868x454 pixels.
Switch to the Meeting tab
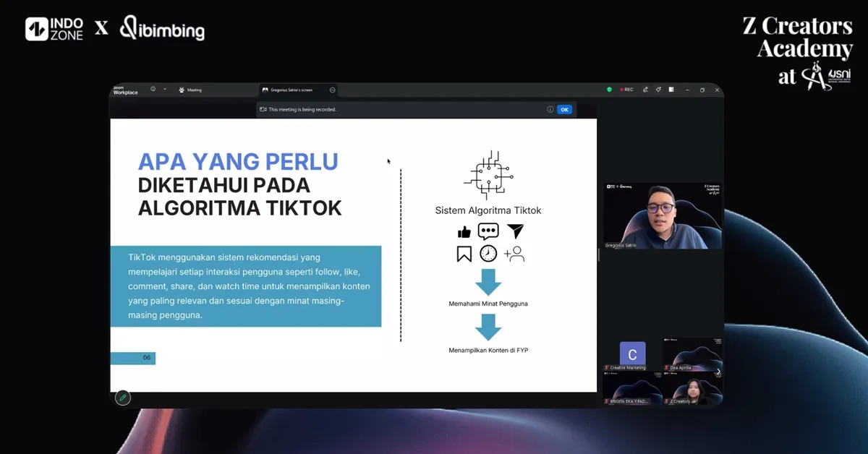[x=190, y=90]
